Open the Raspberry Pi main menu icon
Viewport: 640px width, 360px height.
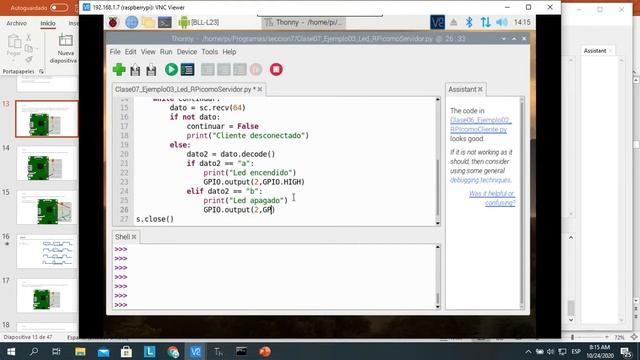click(x=113, y=22)
